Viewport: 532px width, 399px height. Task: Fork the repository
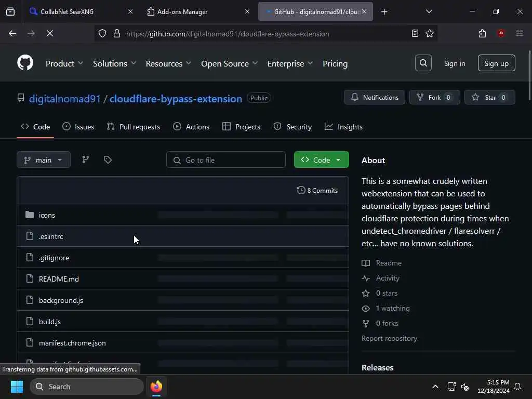[x=435, y=97]
